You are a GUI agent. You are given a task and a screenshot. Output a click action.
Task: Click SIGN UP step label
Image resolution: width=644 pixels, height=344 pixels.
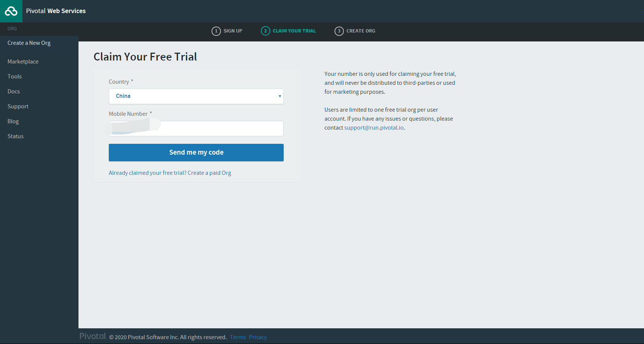(x=233, y=31)
